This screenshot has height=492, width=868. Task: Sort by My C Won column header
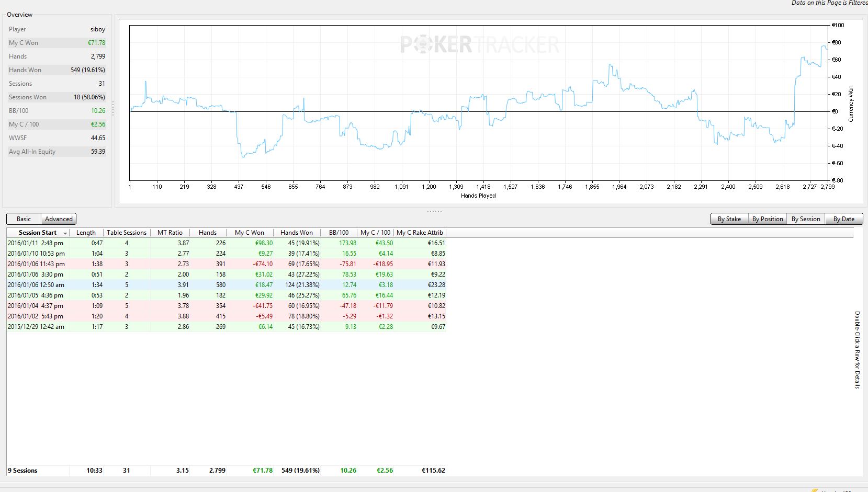point(250,233)
